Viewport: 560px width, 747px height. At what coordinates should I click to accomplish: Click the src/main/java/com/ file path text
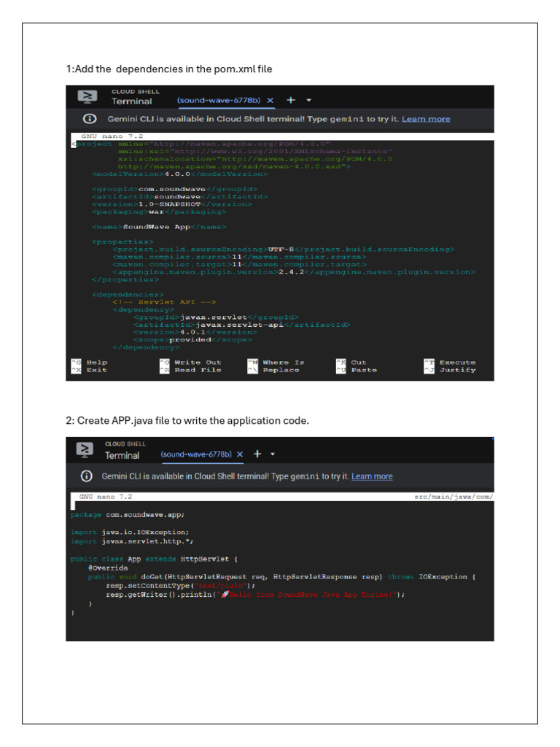[454, 496]
